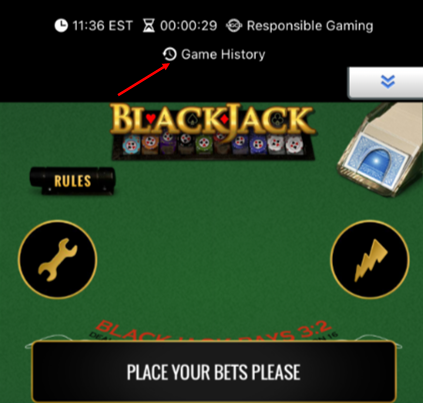Open the RULES button
Viewport: 423px width, 403px height.
(x=72, y=181)
